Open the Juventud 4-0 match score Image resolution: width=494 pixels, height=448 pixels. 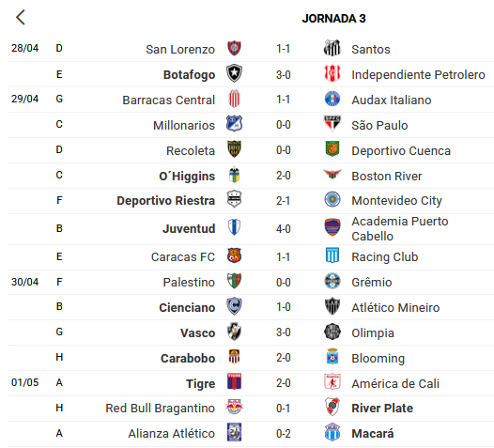click(x=284, y=229)
